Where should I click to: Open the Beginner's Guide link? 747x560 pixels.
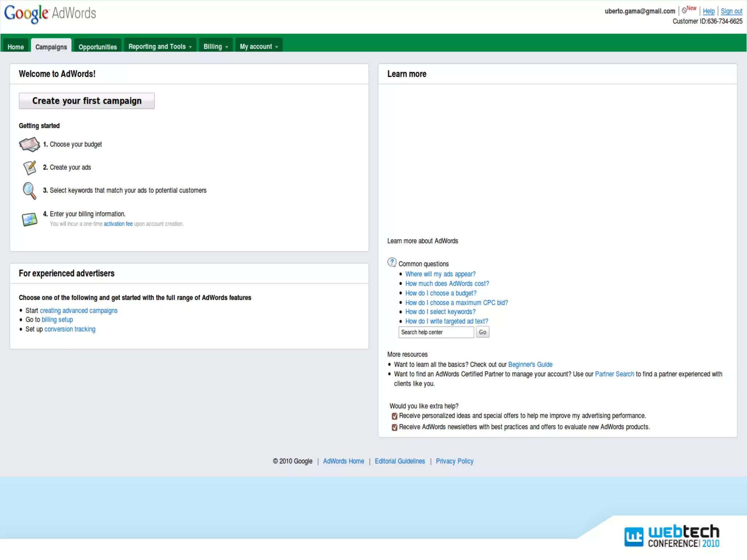point(530,365)
